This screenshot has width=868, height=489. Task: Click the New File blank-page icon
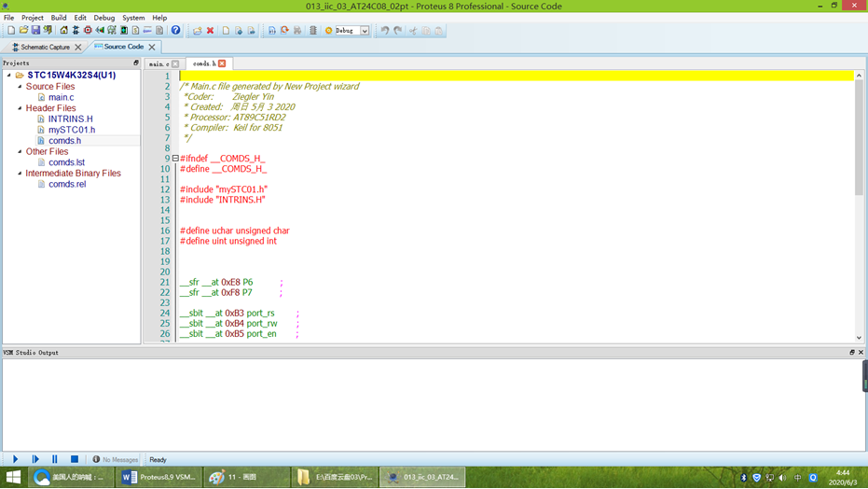[226, 31]
